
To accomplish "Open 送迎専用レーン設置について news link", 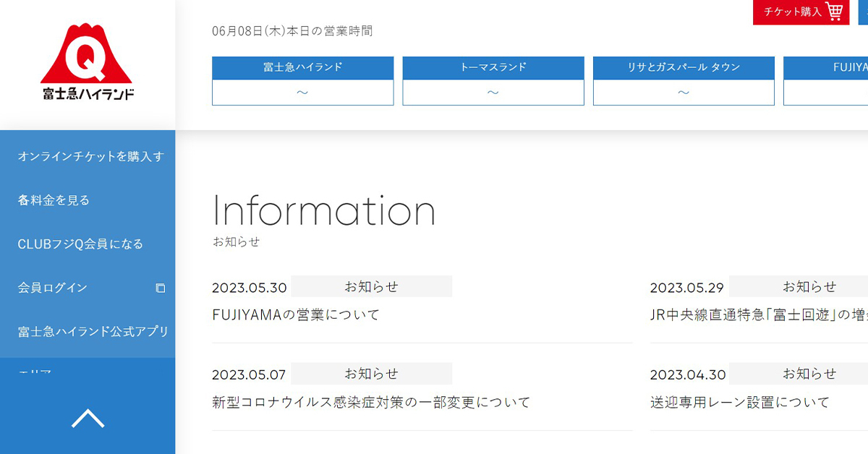I will coord(739,402).
